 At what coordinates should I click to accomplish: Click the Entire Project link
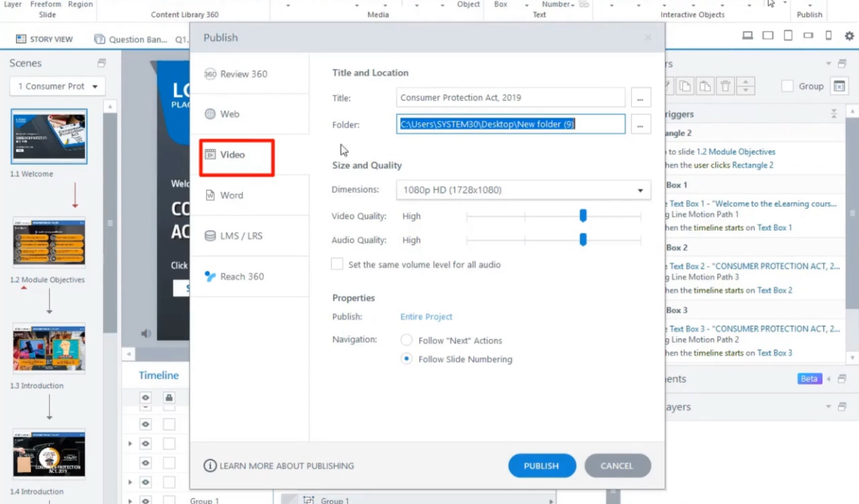click(426, 317)
